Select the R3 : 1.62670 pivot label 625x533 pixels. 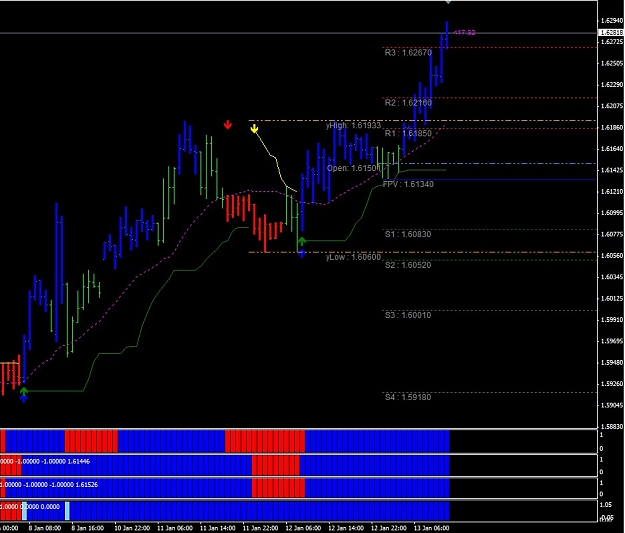408,53
